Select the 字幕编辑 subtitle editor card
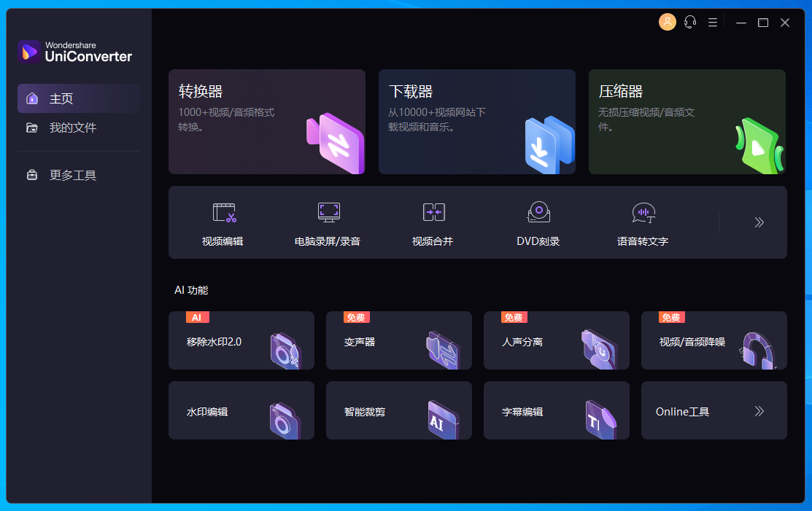 point(556,411)
